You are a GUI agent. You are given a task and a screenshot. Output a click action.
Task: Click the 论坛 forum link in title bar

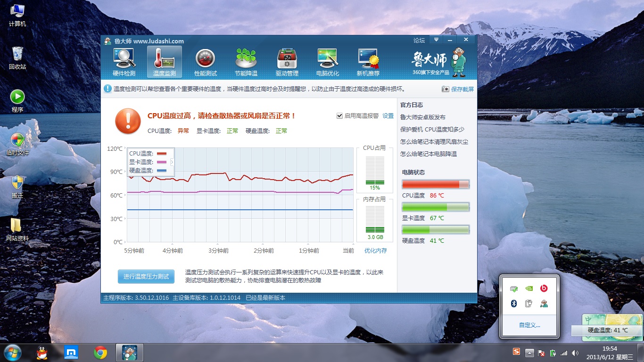[419, 41]
